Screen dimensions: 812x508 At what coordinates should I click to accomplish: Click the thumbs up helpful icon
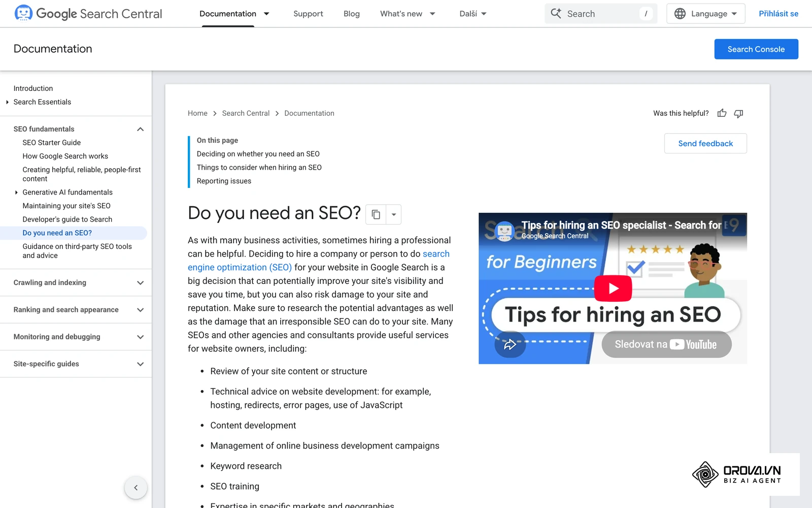click(x=722, y=113)
